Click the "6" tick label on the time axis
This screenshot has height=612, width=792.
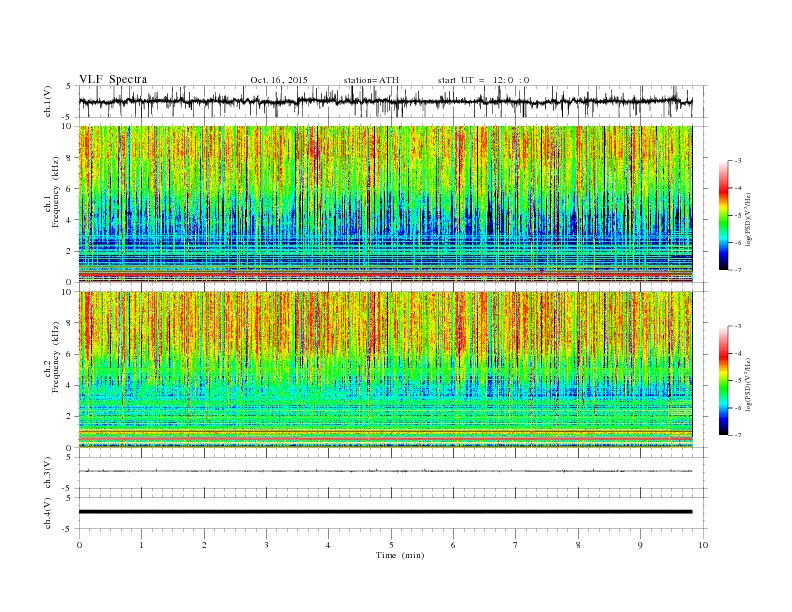point(453,545)
